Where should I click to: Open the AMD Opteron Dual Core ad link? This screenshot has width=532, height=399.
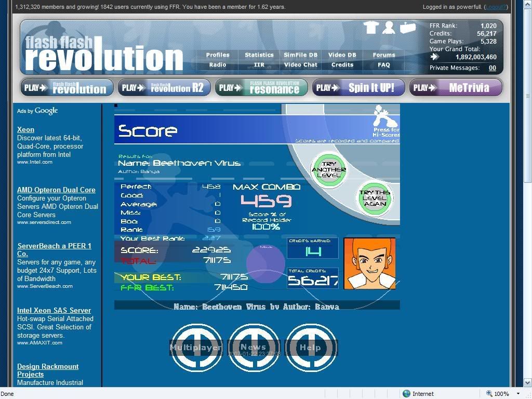(56, 190)
